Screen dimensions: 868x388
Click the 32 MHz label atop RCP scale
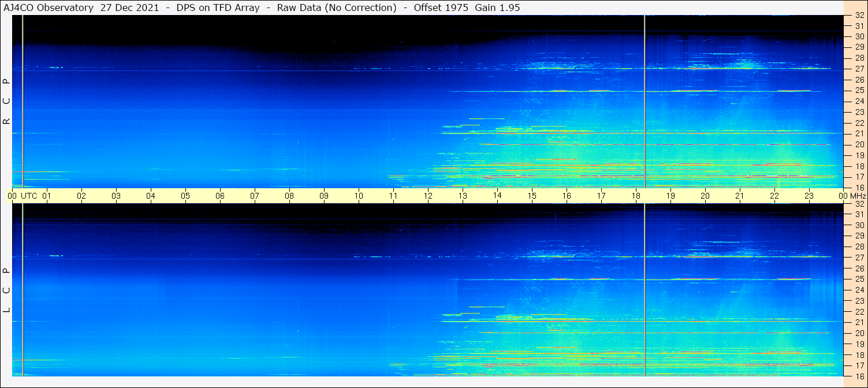point(859,16)
